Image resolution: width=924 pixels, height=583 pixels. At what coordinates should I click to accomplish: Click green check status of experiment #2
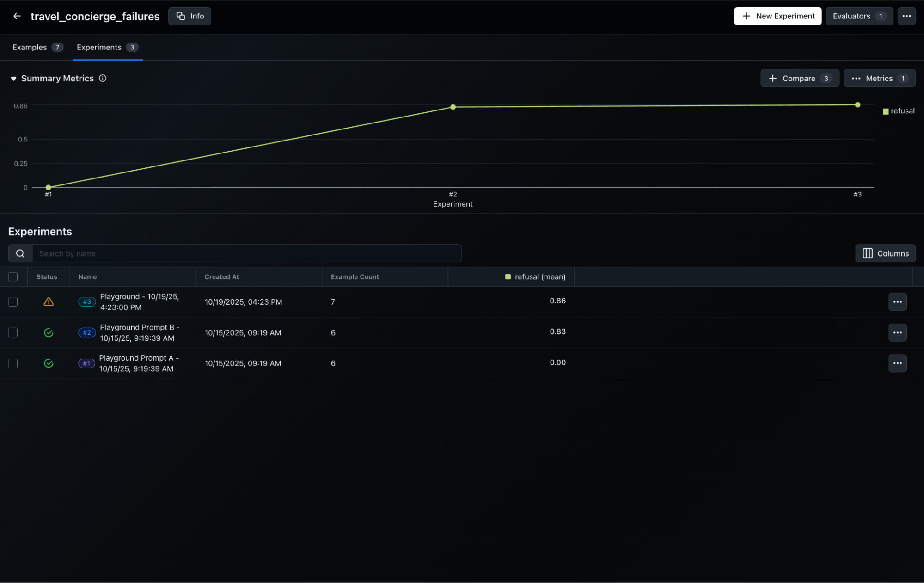(x=49, y=332)
